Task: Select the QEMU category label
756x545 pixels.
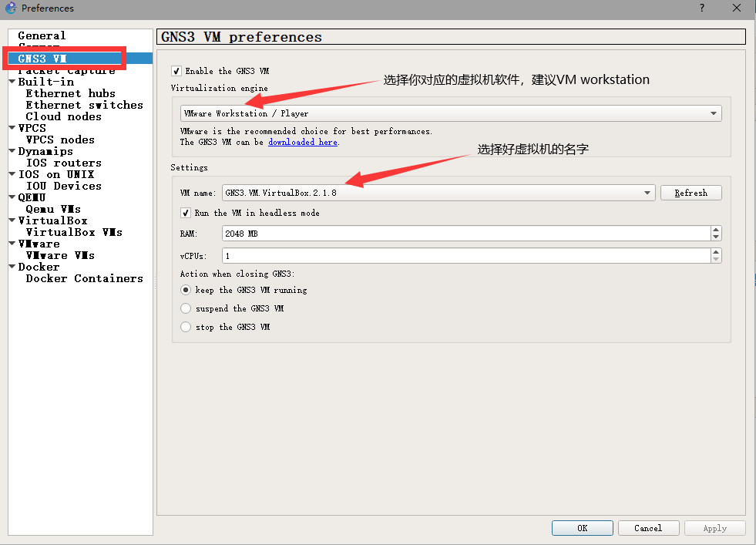Action: pyautogui.click(x=32, y=198)
